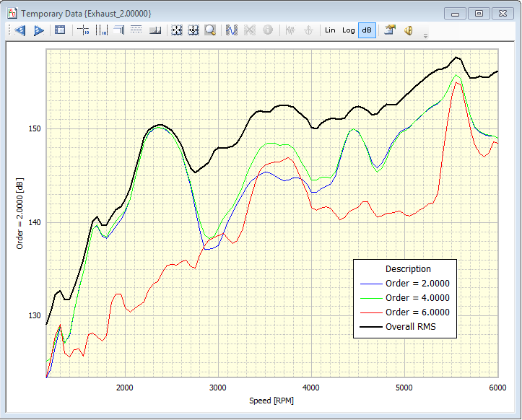The width and height of the screenshot is (522, 420).
Task: Click the legend Description header
Action: (x=408, y=269)
